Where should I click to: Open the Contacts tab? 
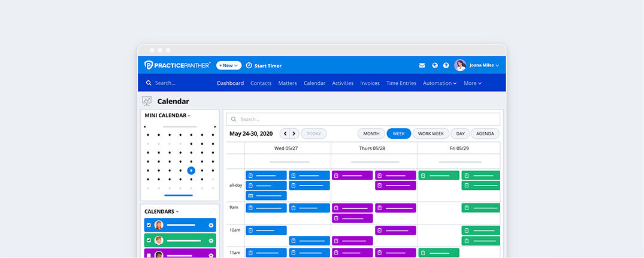[261, 83]
